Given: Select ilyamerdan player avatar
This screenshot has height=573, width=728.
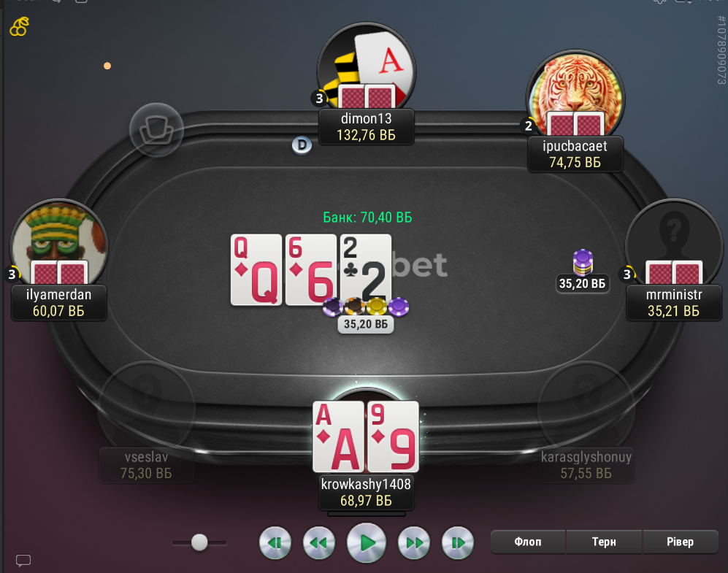Looking at the screenshot, I should (x=59, y=244).
